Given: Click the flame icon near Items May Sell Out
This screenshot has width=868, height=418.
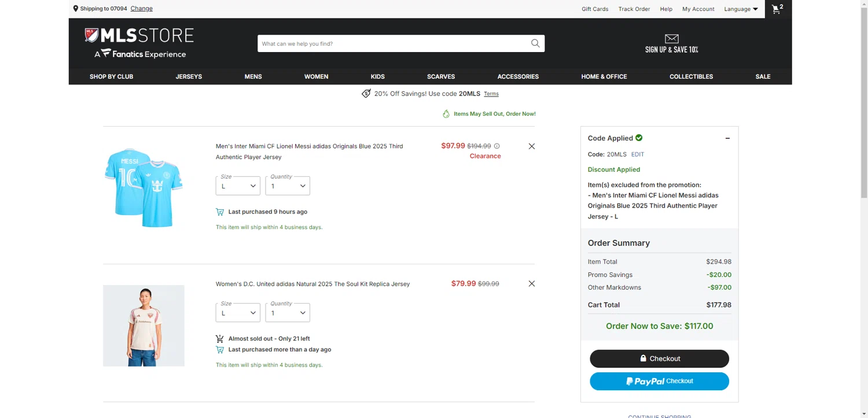Looking at the screenshot, I should click(x=446, y=114).
